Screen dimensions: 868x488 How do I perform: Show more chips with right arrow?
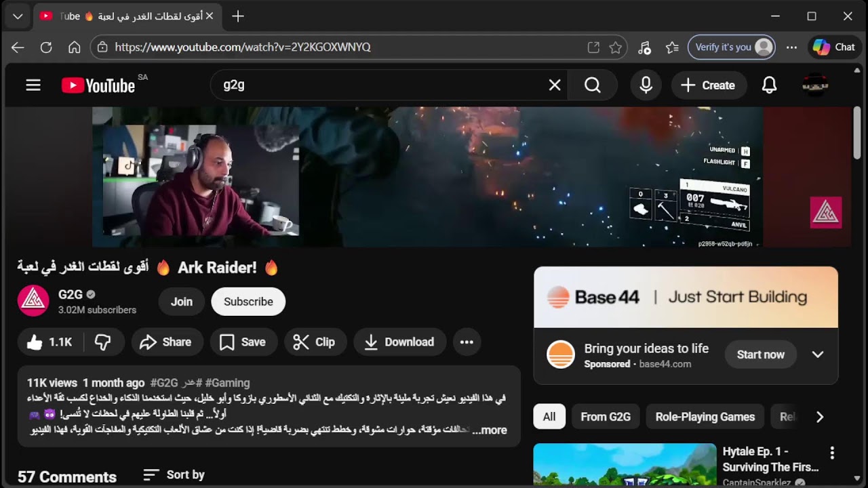pos(820,417)
